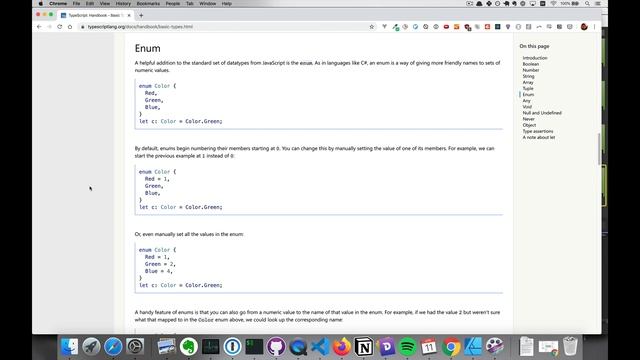640x360 pixels.
Task: Select the TypeScript Handbook tab
Action: [96, 15]
